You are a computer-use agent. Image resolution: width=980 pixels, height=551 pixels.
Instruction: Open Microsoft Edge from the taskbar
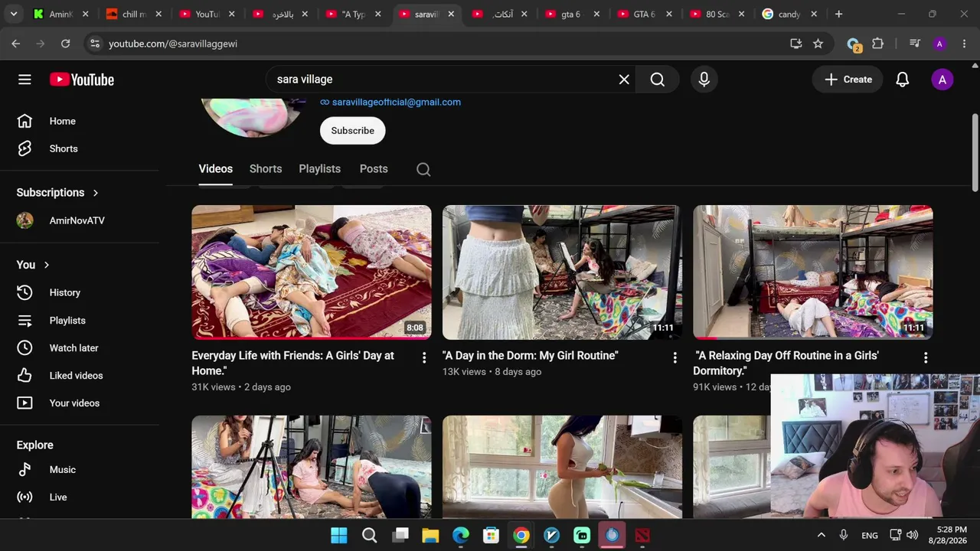click(461, 536)
